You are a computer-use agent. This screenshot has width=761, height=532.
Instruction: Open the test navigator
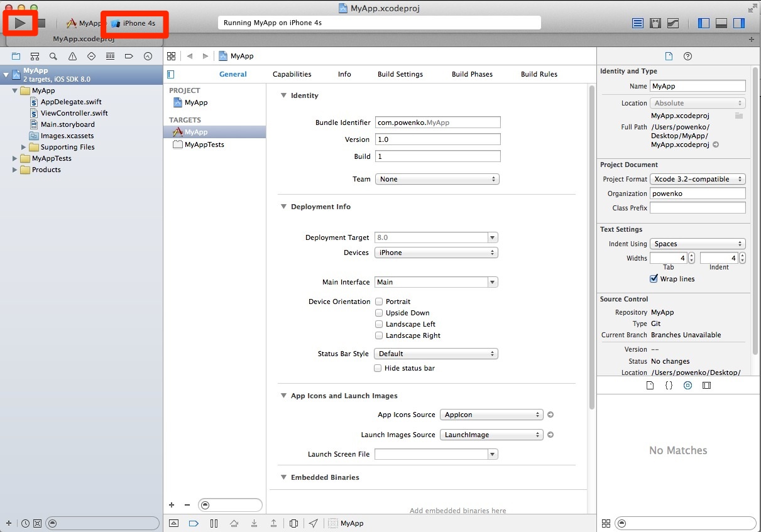(91, 56)
